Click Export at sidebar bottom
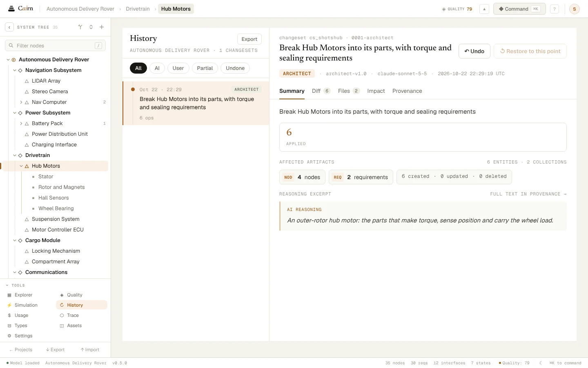This screenshot has width=588, height=368. click(x=55, y=350)
